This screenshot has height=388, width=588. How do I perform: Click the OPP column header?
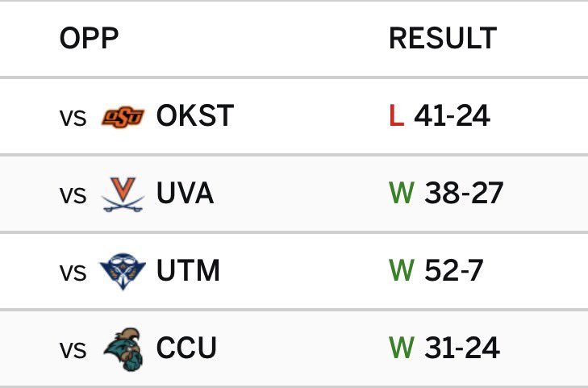[90, 38]
